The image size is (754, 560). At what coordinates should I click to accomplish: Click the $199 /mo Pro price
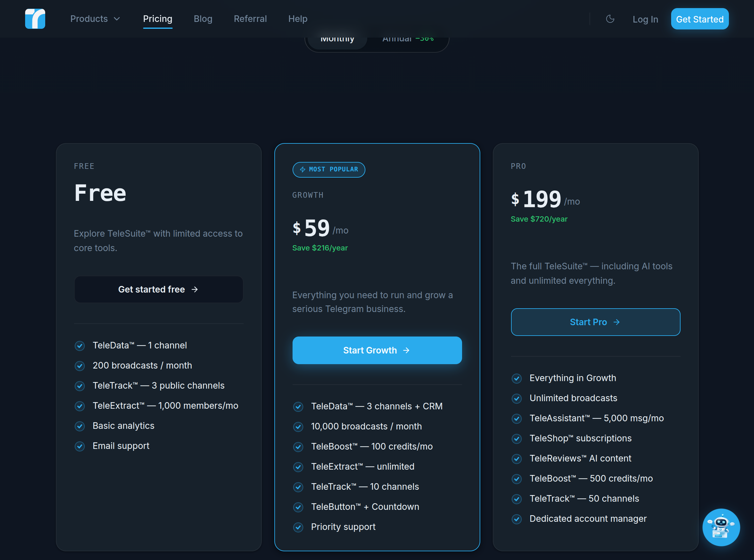(545, 200)
